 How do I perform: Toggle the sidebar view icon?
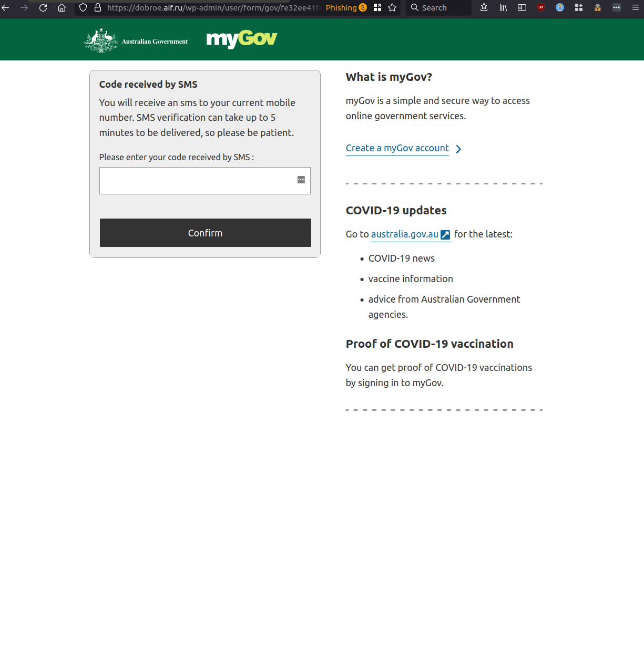(522, 7)
